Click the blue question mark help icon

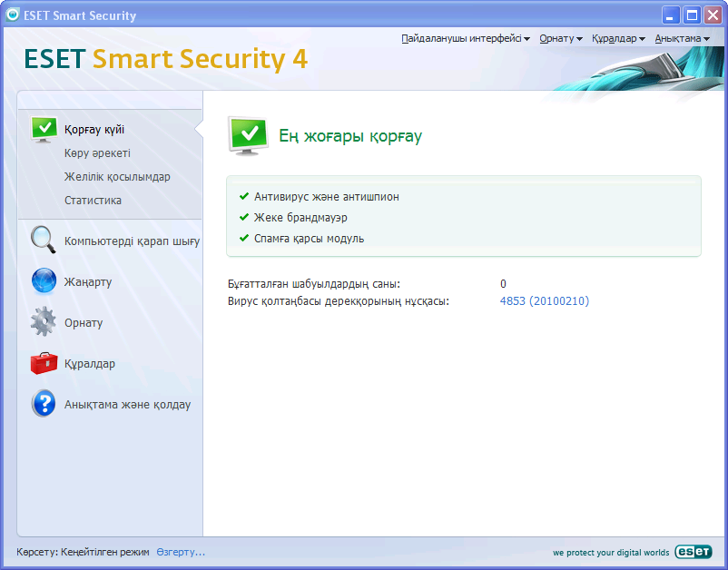pyautogui.click(x=44, y=403)
